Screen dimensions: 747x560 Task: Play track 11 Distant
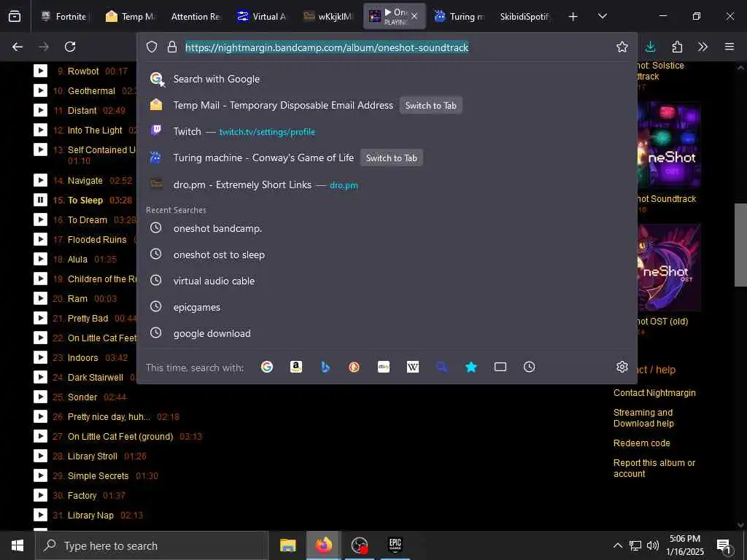41,111
